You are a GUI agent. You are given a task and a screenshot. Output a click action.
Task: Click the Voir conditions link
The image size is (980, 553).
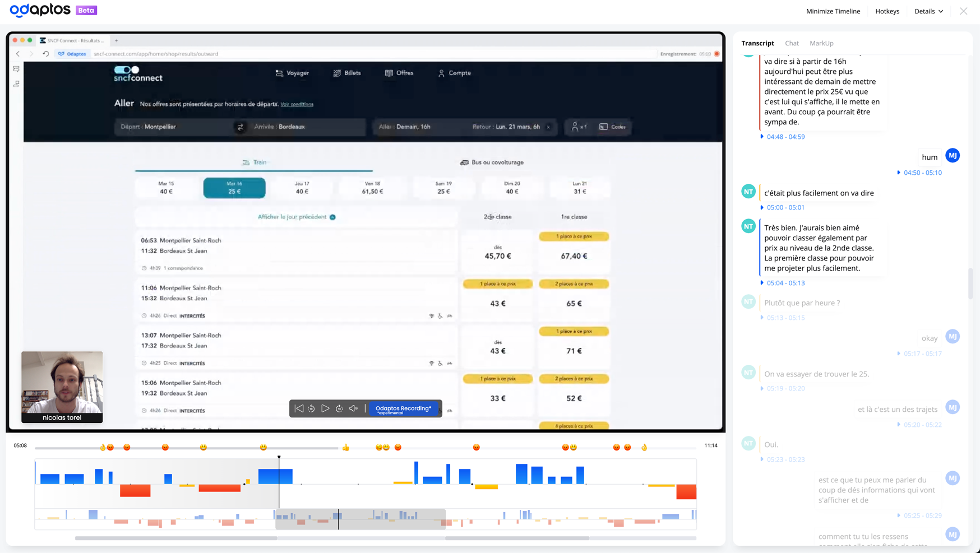(x=297, y=104)
